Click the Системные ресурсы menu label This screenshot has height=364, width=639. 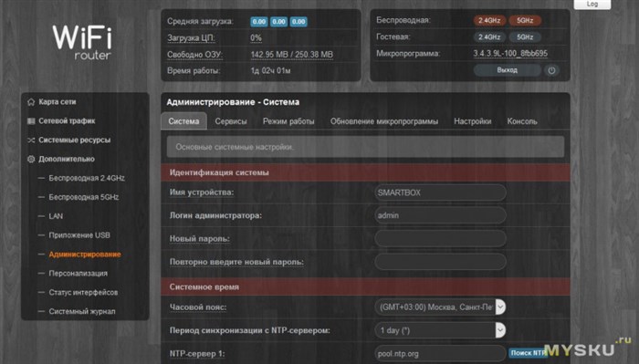click(75, 140)
